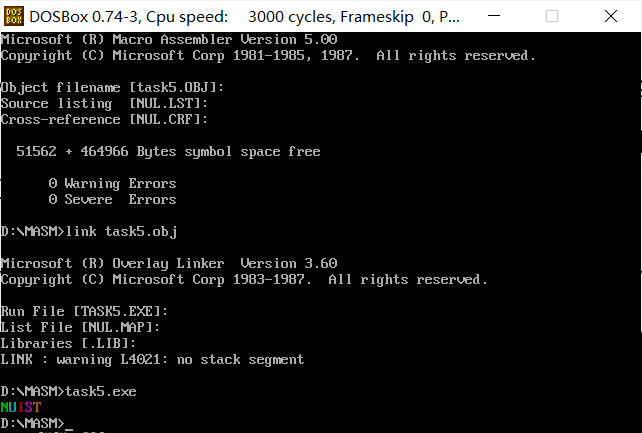The height and width of the screenshot is (433, 642).
Task: Click the 'link task5.obj' command line
Action: point(88,231)
